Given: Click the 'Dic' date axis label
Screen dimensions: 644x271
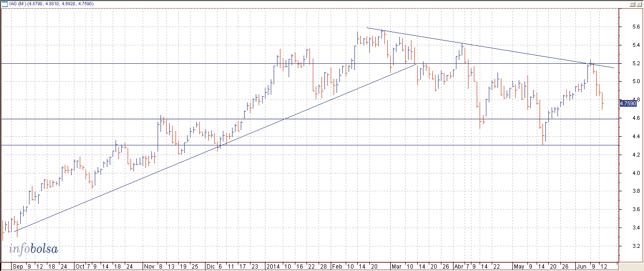Looking at the screenshot, I should 210,266.
